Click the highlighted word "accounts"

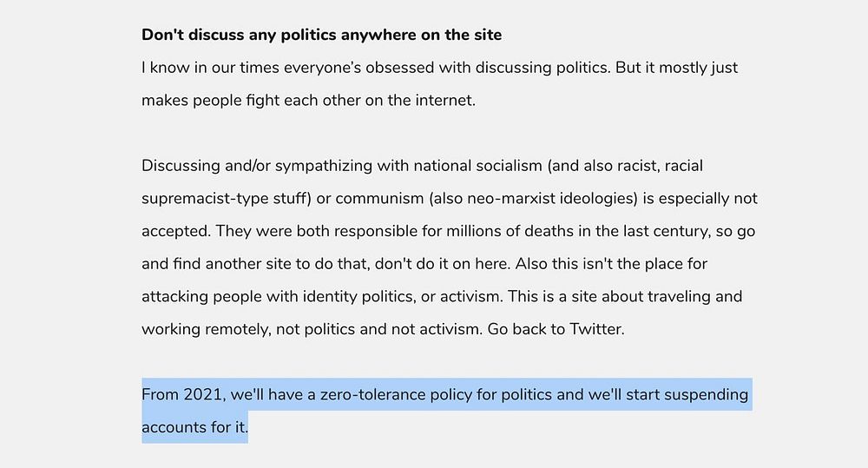coord(177,427)
